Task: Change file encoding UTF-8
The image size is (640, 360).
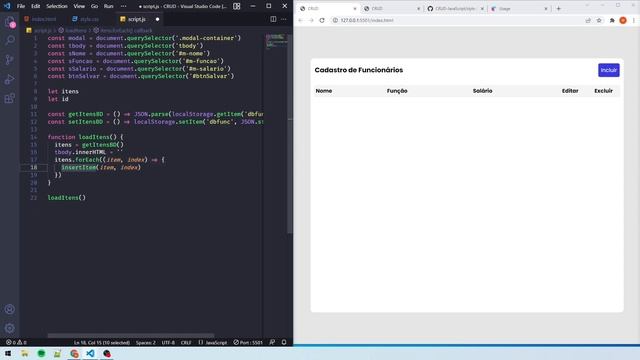Action: click(168, 342)
